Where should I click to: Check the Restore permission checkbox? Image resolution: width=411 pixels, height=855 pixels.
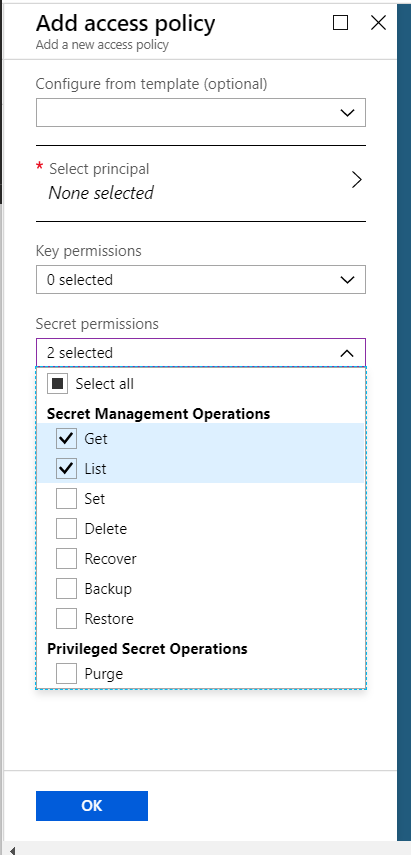(67, 618)
